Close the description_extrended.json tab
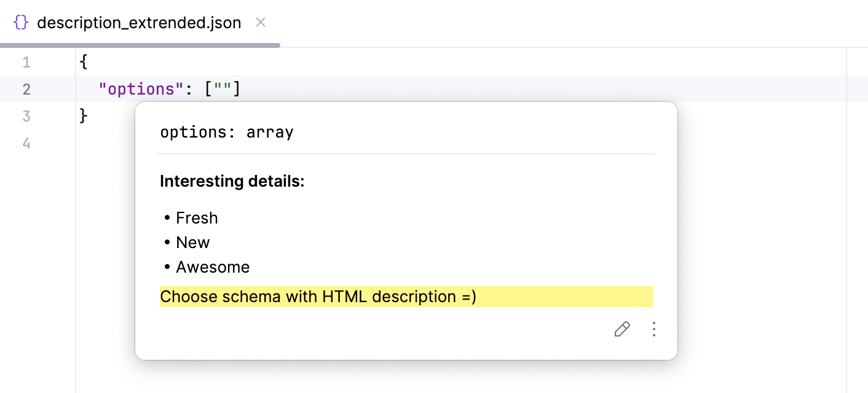 [x=260, y=22]
